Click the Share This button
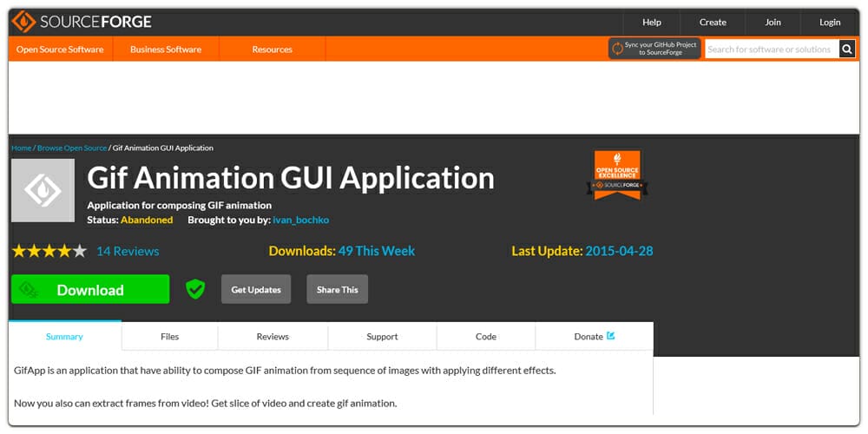The height and width of the screenshot is (434, 868). tap(337, 290)
